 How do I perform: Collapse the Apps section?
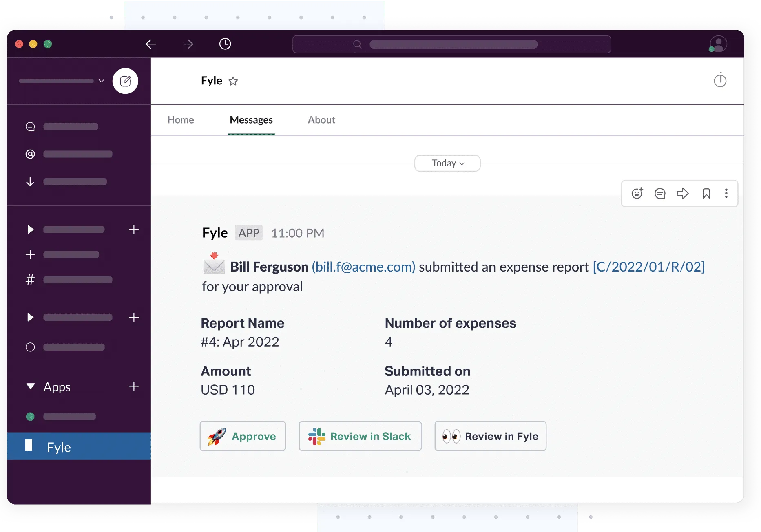(x=30, y=386)
